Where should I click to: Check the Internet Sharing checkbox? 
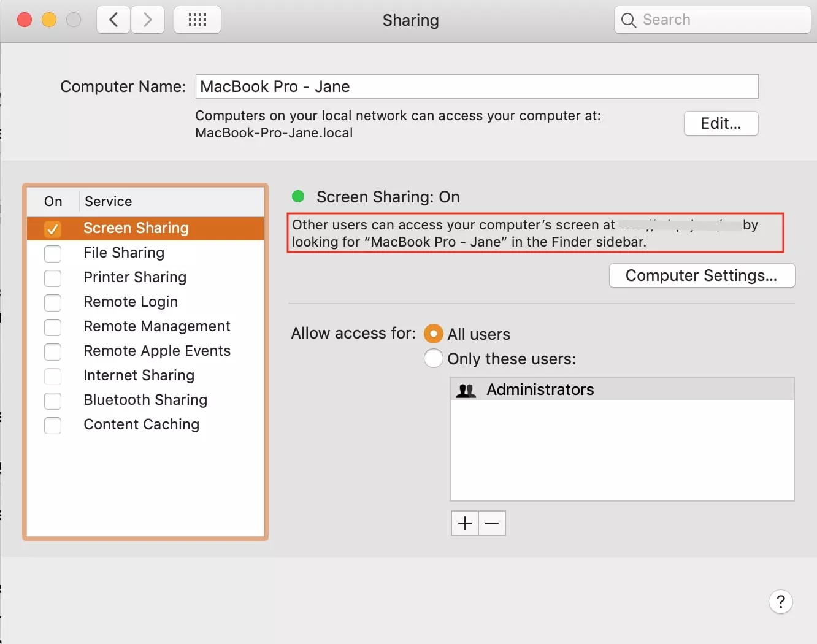tap(53, 376)
